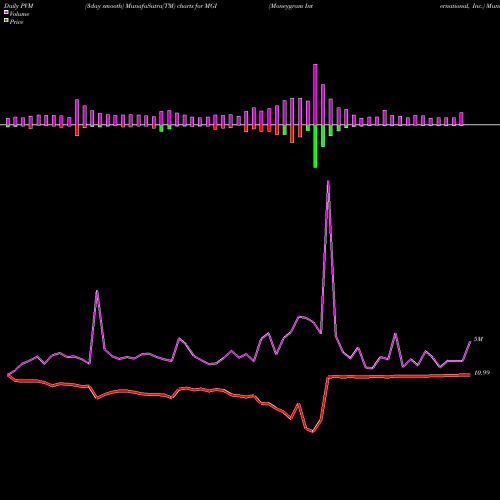The image size is (500, 500).
Task: Click the Volume legend swatch
Action: tap(6, 12)
